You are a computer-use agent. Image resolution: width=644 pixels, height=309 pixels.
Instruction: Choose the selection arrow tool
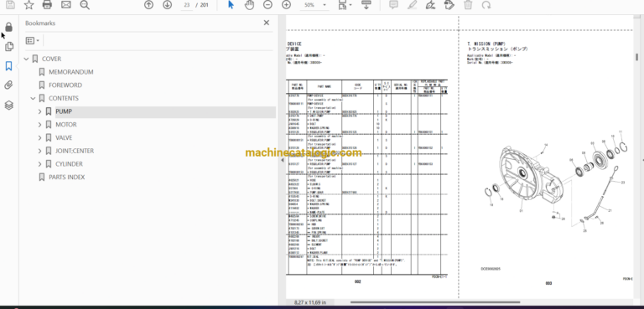[231, 5]
